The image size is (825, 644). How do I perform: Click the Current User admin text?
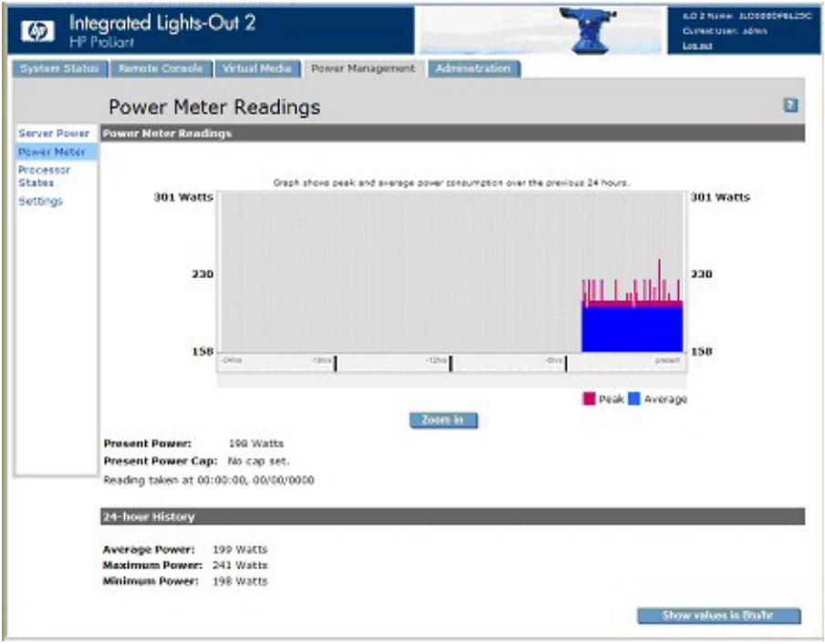pos(725,31)
